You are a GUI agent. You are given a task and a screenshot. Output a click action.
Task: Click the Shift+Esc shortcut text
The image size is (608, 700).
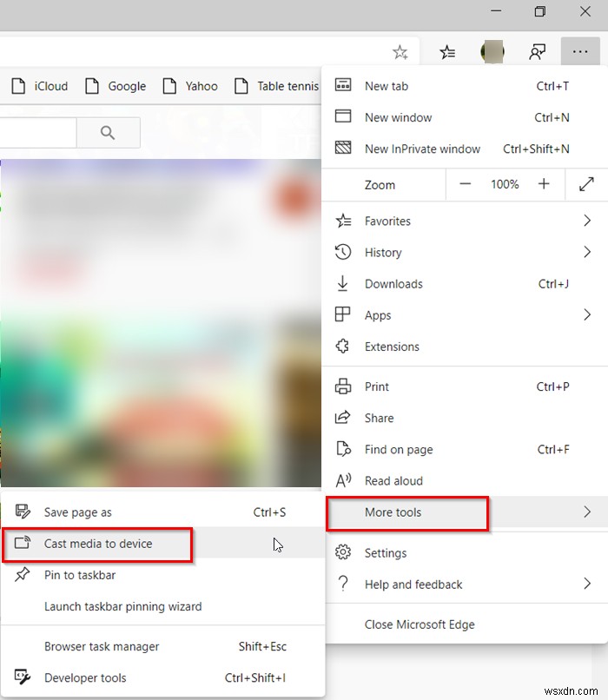(x=262, y=646)
